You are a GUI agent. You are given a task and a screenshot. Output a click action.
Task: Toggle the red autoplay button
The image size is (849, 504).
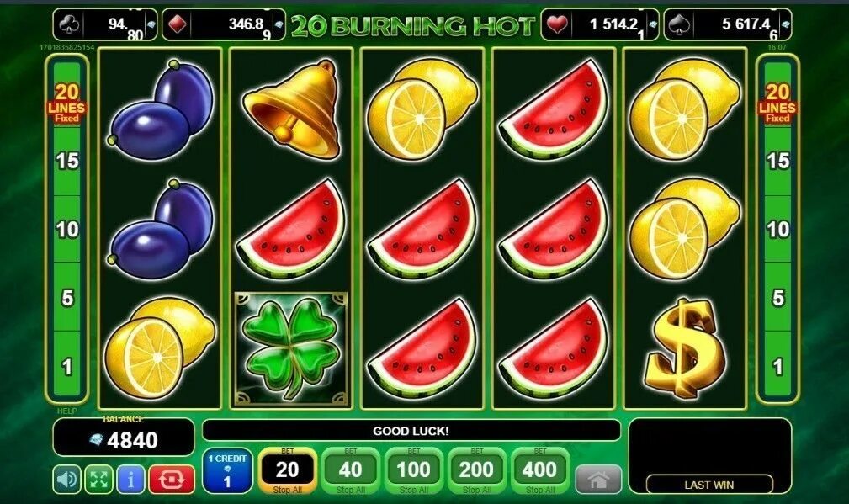172,479
